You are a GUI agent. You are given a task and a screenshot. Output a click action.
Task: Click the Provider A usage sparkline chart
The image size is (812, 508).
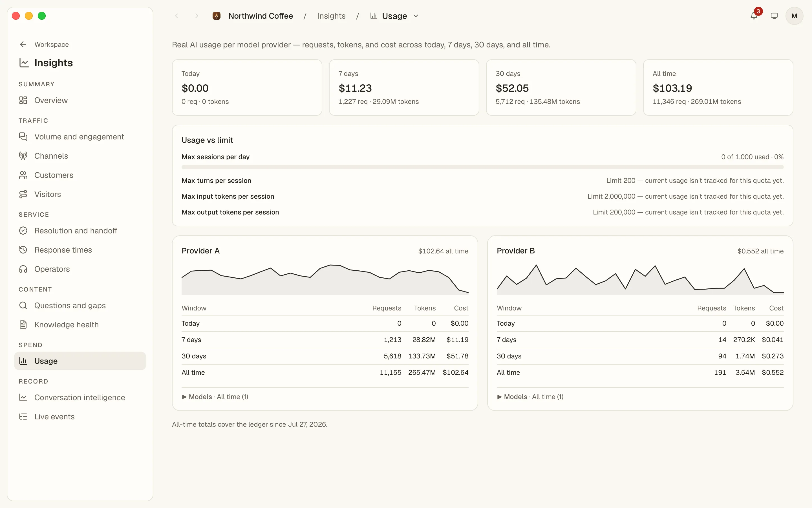click(325, 279)
